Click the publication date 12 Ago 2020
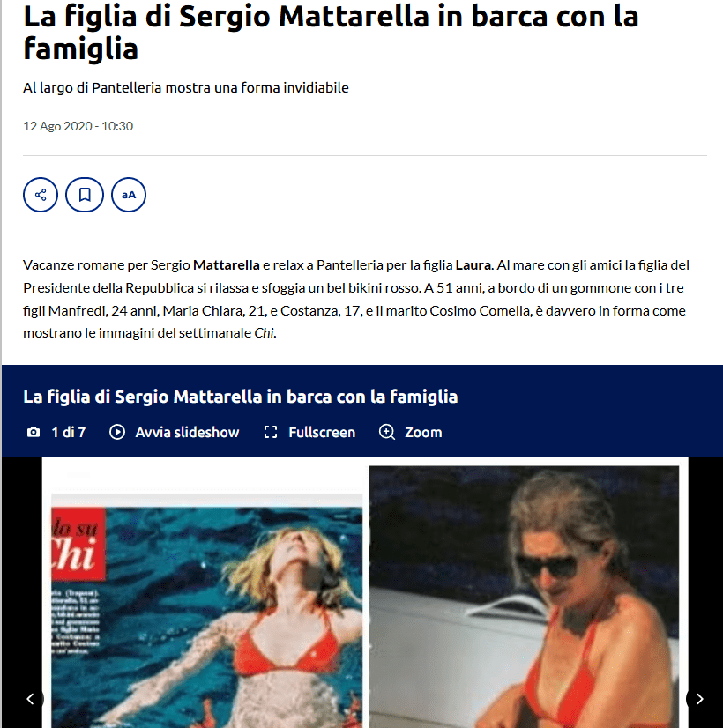Image resolution: width=723 pixels, height=728 pixels. click(x=57, y=126)
